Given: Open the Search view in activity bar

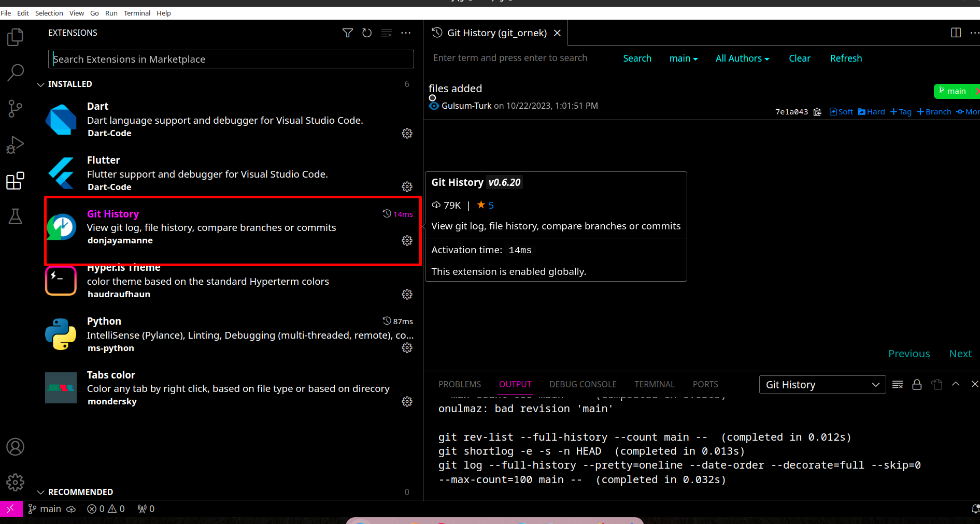Looking at the screenshot, I should point(15,72).
